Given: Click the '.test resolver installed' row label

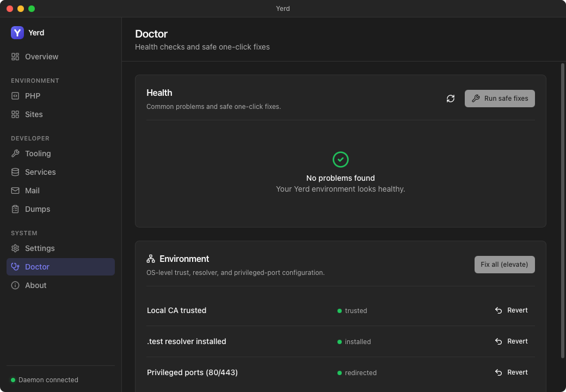Looking at the screenshot, I should point(186,341).
